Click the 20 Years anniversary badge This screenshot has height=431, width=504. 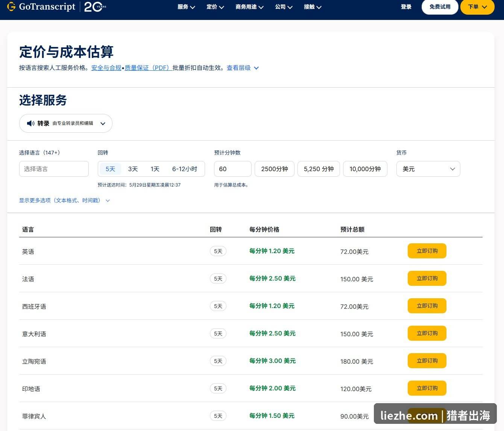tap(95, 7)
